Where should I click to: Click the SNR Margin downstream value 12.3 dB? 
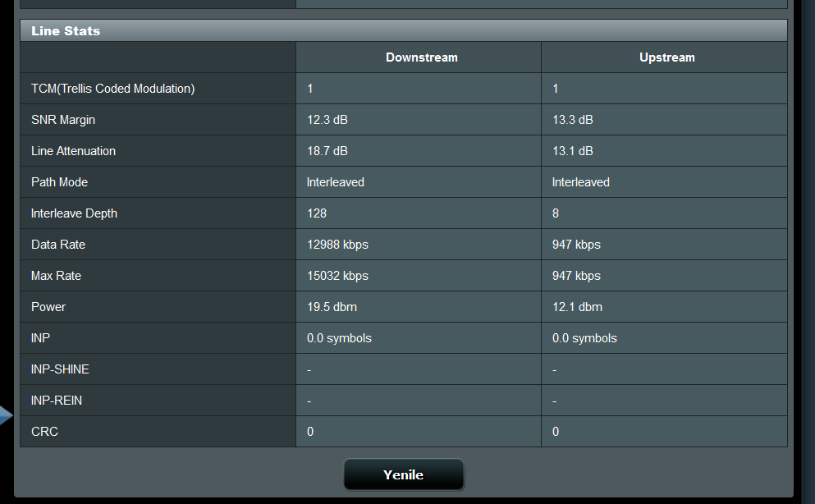pyautogui.click(x=327, y=120)
